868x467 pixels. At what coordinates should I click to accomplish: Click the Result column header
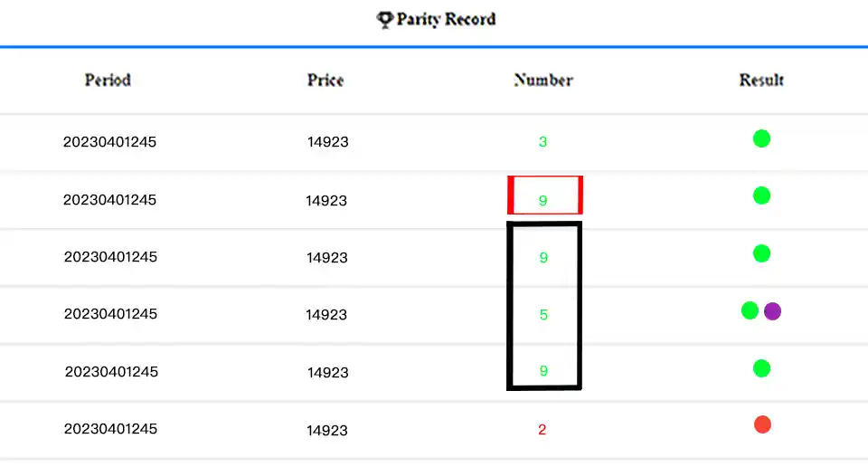coord(761,80)
